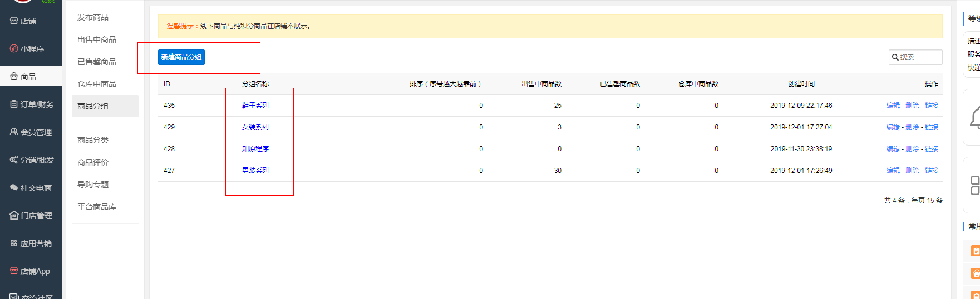Open the 应用营销 grid icon
The width and height of the screenshot is (980, 299).
[x=14, y=243]
